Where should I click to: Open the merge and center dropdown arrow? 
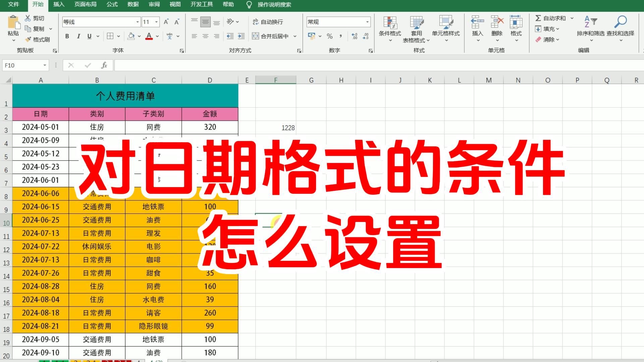click(295, 36)
